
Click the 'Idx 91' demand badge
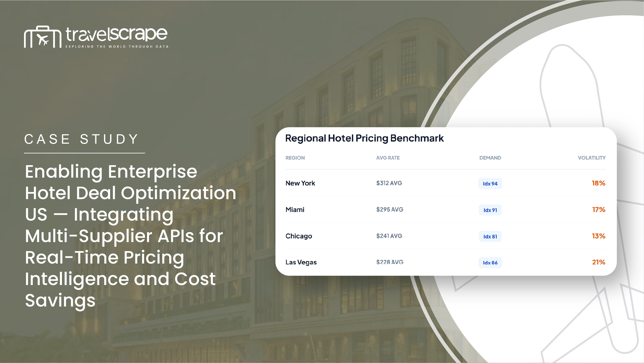[x=490, y=210]
